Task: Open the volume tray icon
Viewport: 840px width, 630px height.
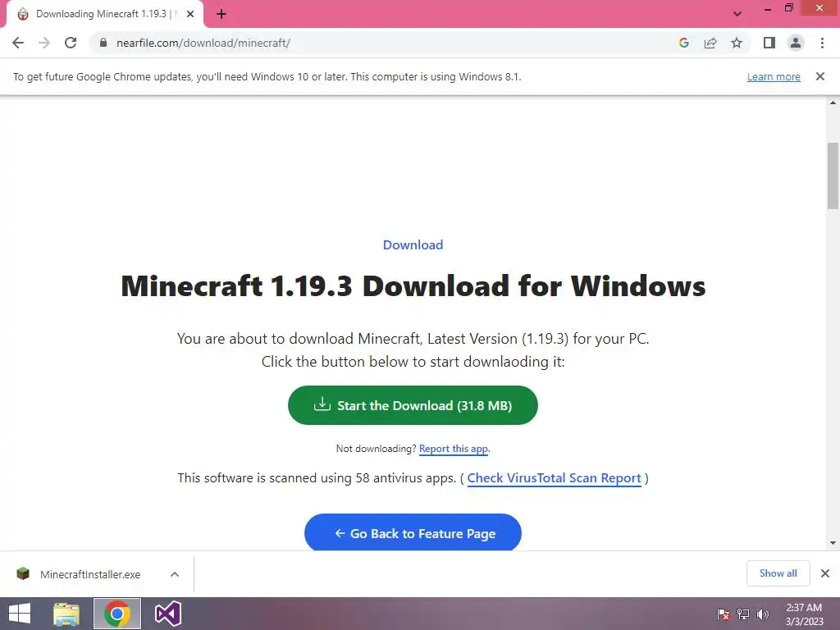Action: click(x=762, y=614)
